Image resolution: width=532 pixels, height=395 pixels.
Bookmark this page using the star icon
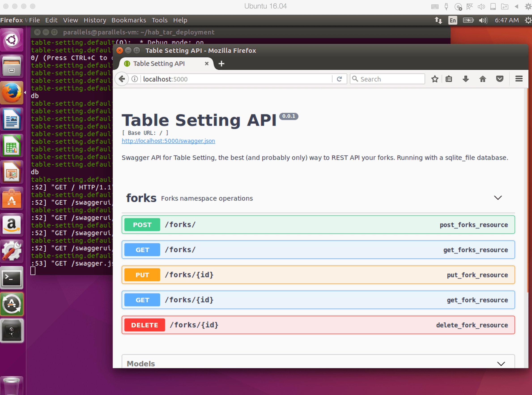point(434,79)
